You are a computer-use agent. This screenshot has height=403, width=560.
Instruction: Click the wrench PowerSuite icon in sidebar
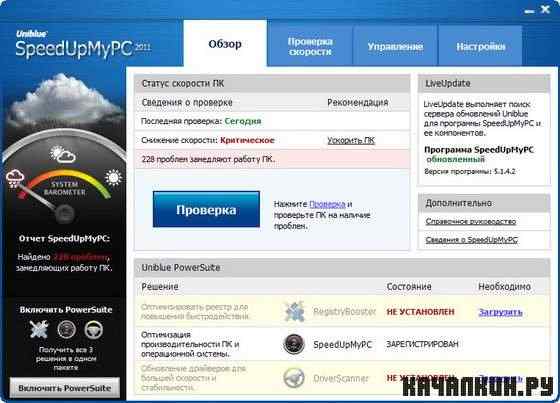pos(39,329)
